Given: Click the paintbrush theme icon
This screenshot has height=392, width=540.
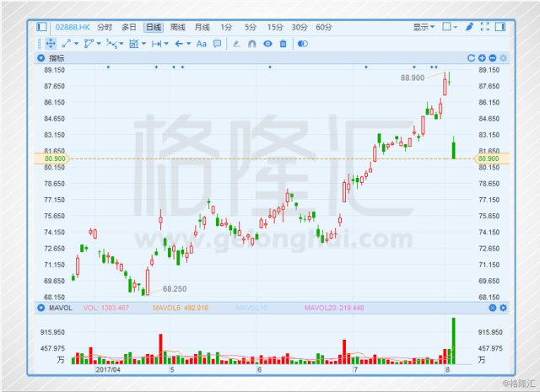Looking at the screenshot, I should [469, 27].
